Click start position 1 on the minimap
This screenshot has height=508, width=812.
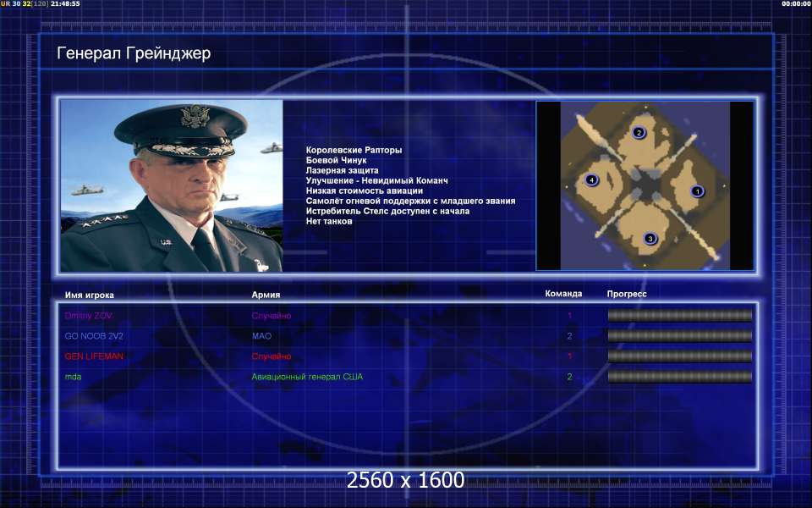[x=697, y=191]
